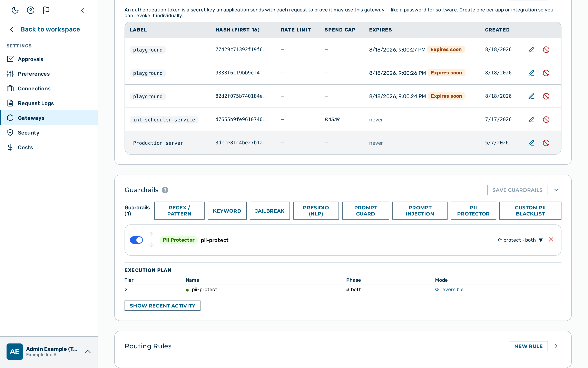Move pii-protect guardrail up
This screenshot has width=588, height=368.
[151, 234]
